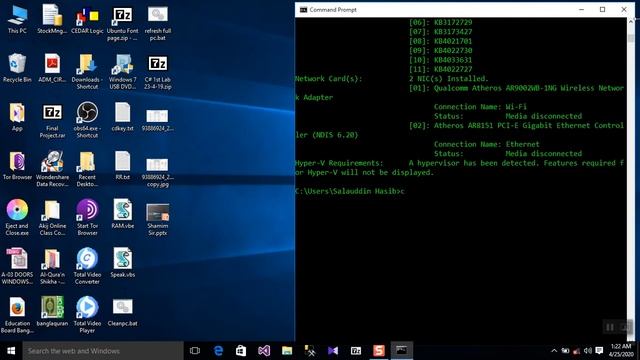Open Task View from the taskbar
Image resolution: width=640 pixels, height=360 pixels.
[195, 351]
